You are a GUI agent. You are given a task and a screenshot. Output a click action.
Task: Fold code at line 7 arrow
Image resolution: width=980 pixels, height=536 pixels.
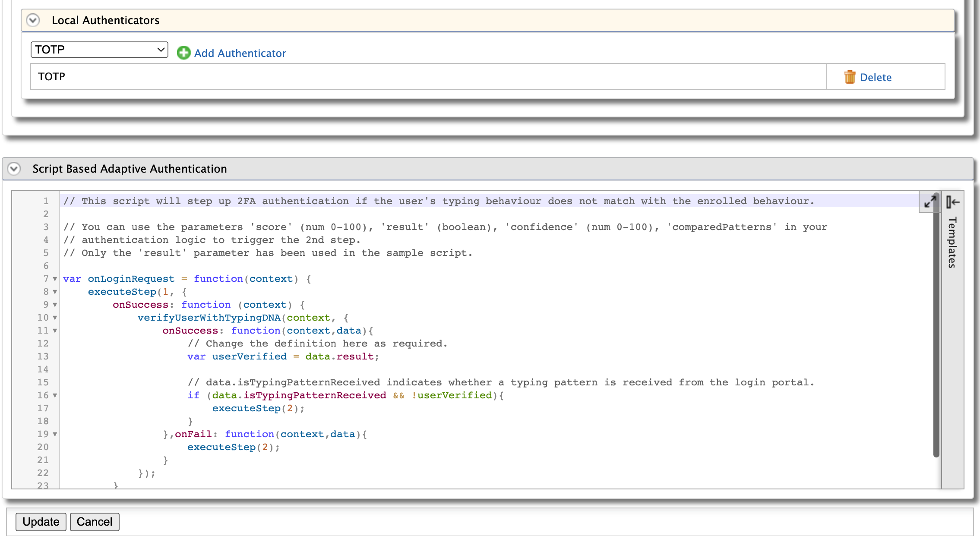[x=55, y=279]
